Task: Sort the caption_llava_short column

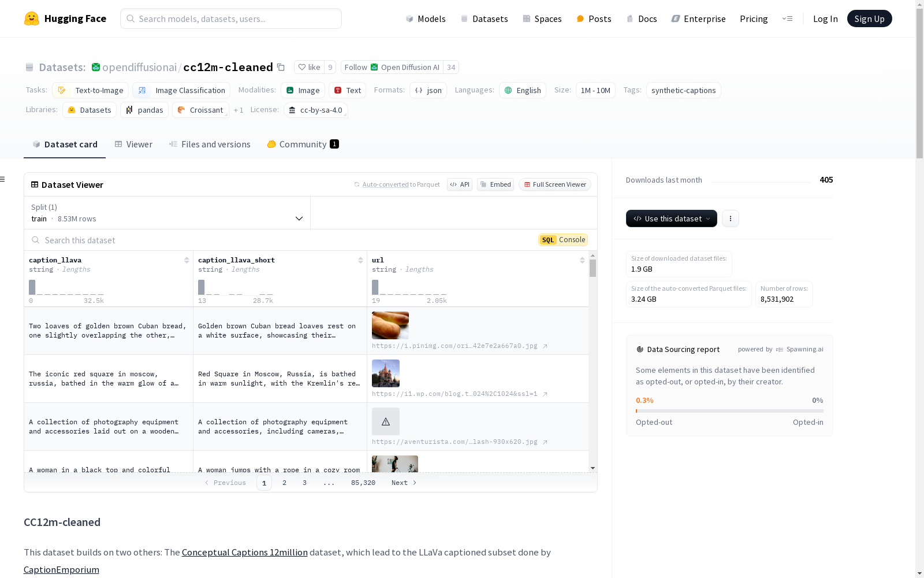Action: point(360,260)
